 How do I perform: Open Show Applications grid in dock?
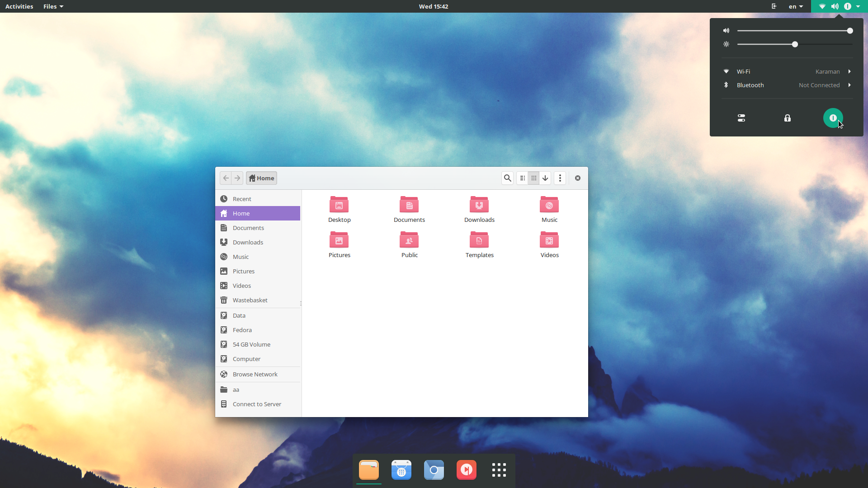[499, 470]
